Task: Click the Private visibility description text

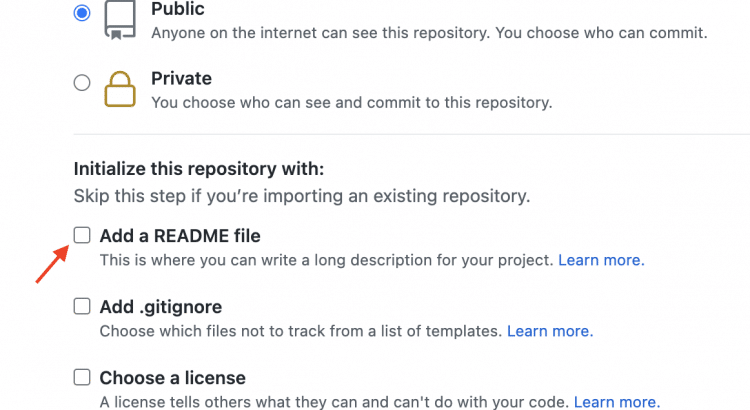Action: coord(351,102)
